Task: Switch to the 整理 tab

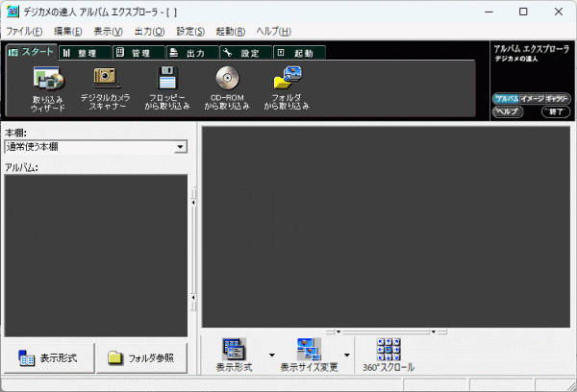Action: (85, 53)
